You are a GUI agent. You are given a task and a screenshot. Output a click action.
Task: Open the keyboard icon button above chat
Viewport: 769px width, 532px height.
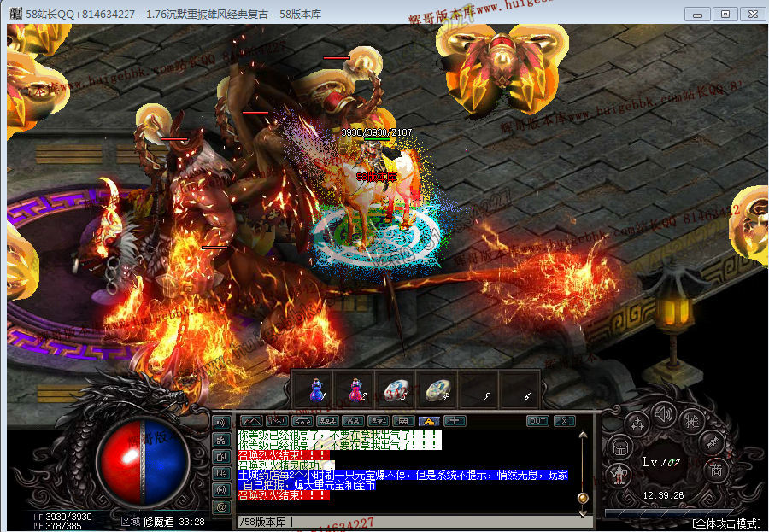click(403, 421)
